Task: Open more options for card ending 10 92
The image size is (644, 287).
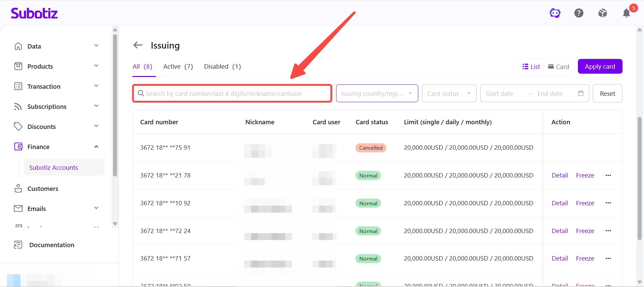Action: [608, 203]
